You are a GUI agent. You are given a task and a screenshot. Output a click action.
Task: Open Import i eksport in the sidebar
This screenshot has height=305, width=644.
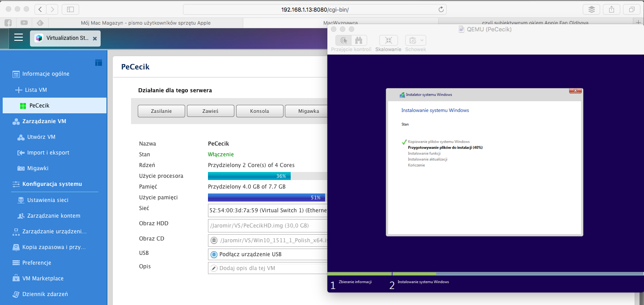tap(48, 153)
